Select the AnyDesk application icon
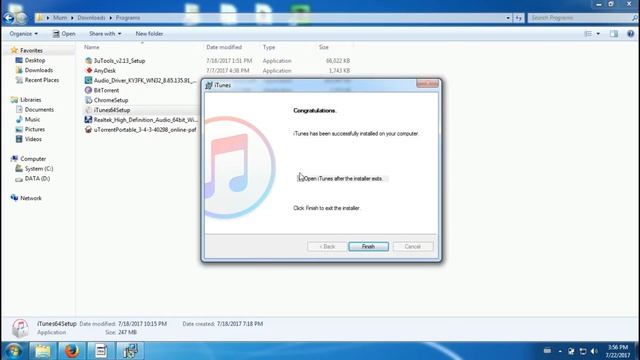 coord(89,71)
